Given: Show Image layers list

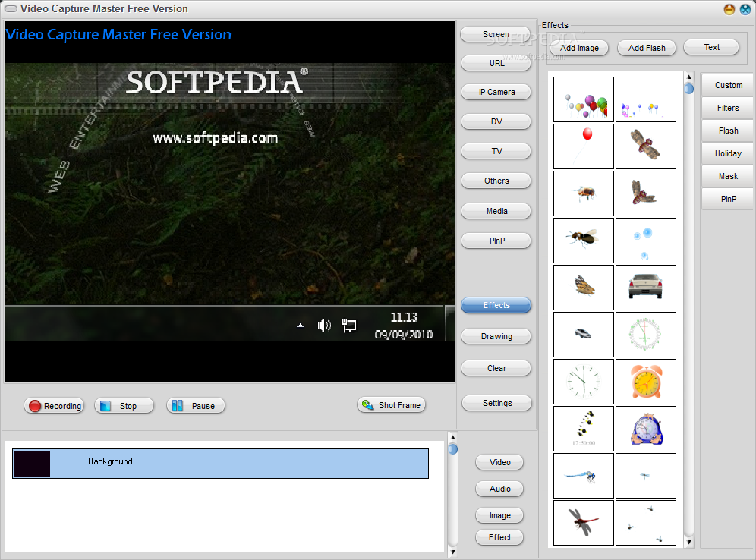Looking at the screenshot, I should (x=499, y=515).
